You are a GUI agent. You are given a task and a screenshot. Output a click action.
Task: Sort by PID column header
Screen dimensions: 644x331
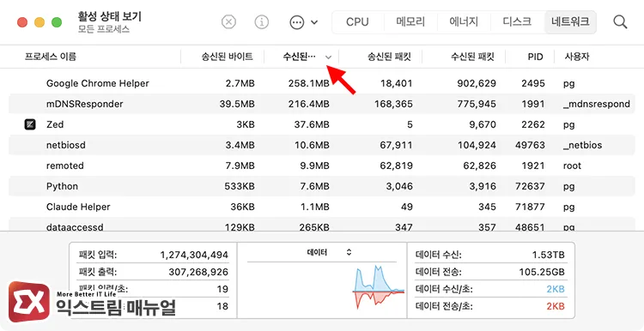tap(535, 57)
